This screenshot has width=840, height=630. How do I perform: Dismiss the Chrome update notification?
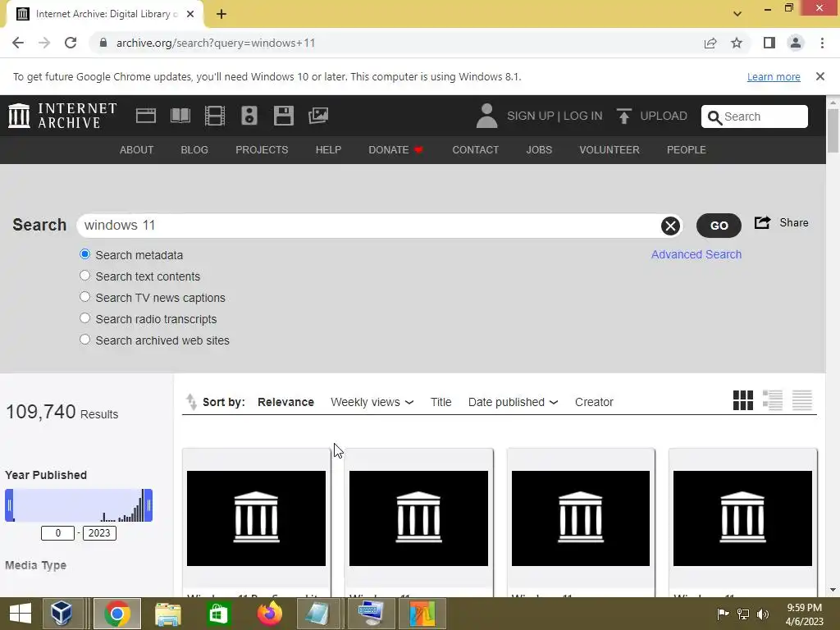click(x=819, y=76)
